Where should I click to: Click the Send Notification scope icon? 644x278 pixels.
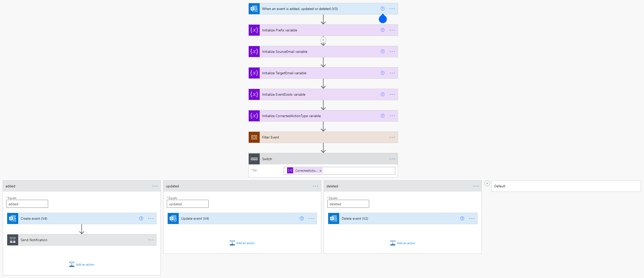tap(12, 240)
